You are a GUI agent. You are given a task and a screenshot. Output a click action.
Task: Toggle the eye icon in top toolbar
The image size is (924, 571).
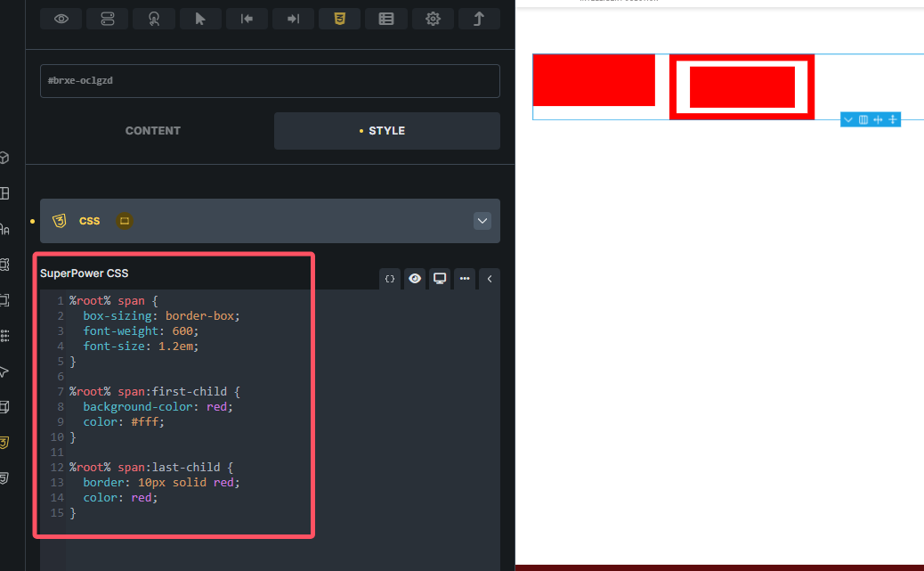61,19
